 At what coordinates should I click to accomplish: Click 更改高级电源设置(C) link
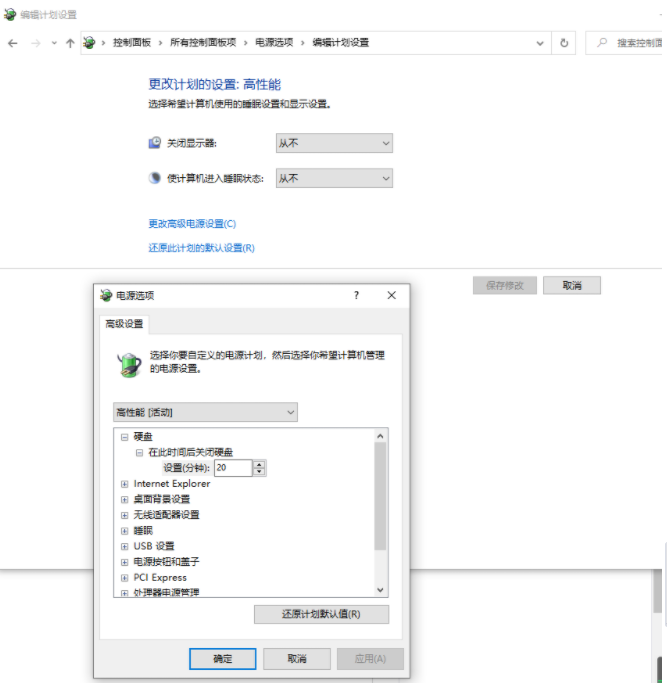pos(192,223)
